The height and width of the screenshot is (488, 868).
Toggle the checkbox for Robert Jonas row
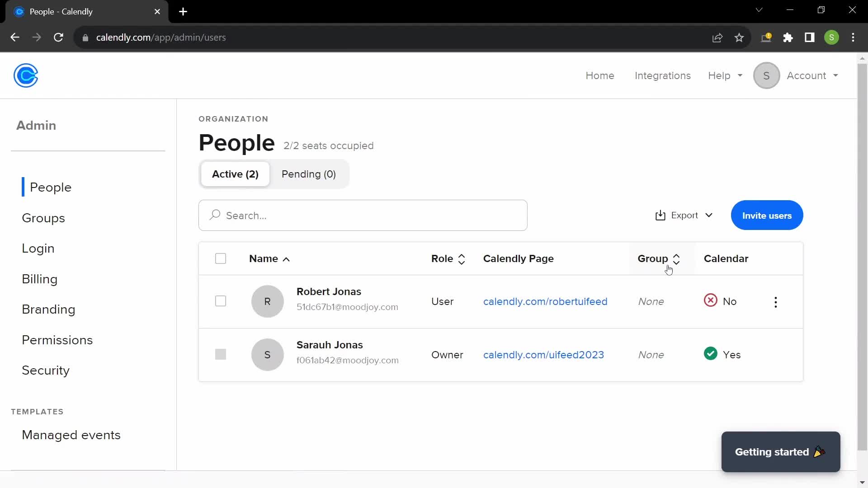click(220, 301)
